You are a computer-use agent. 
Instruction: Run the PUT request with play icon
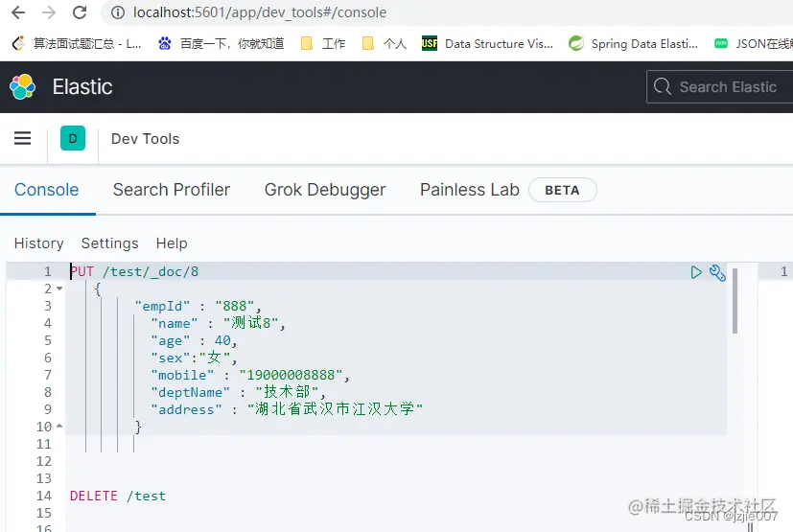click(x=696, y=272)
